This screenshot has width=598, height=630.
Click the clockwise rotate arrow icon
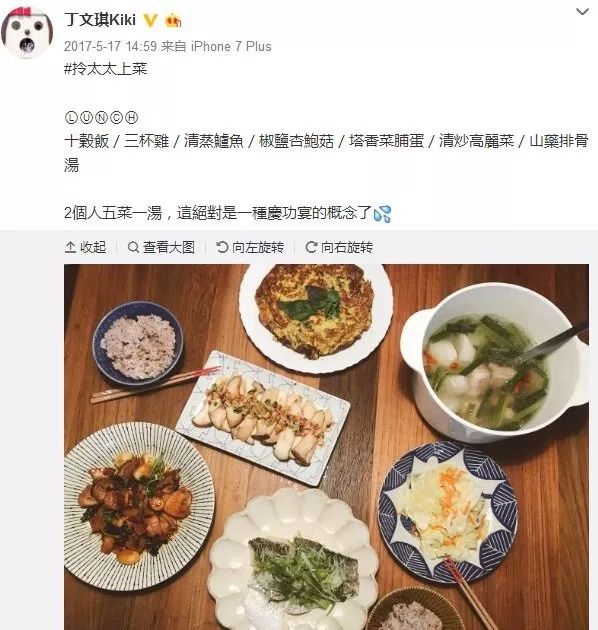click(311, 247)
